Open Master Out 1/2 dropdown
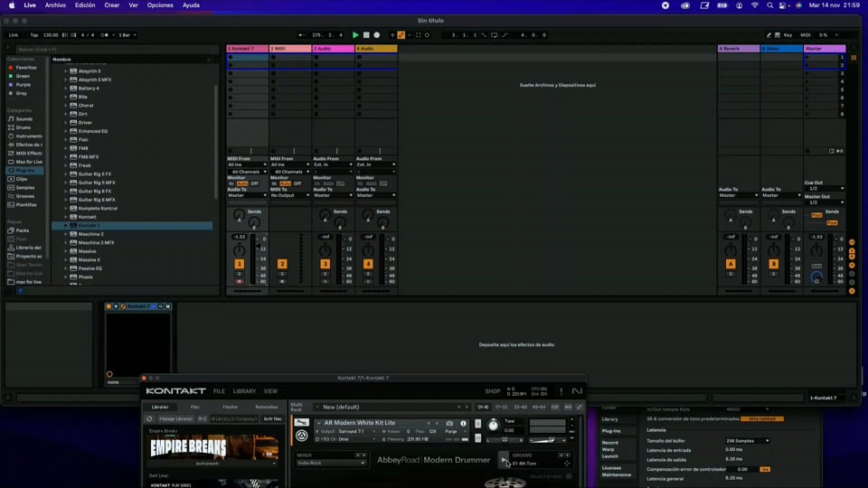 click(x=825, y=202)
